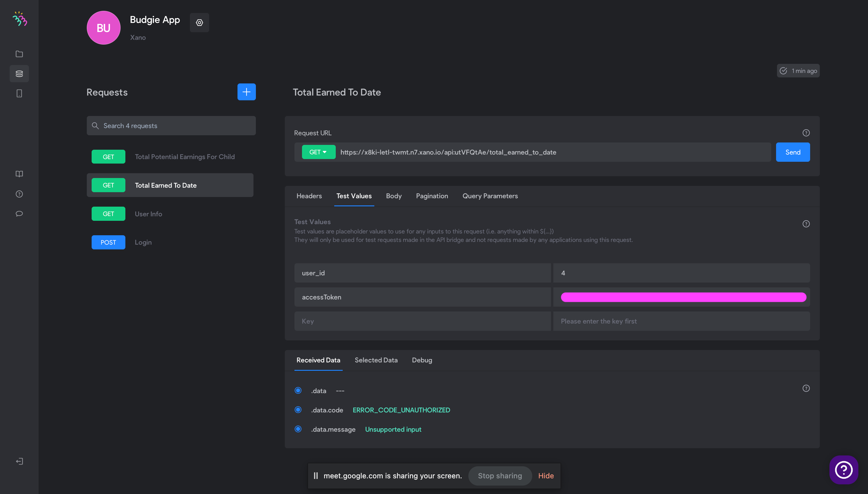Switch to the Headers tab
The height and width of the screenshot is (494, 868).
tap(309, 196)
